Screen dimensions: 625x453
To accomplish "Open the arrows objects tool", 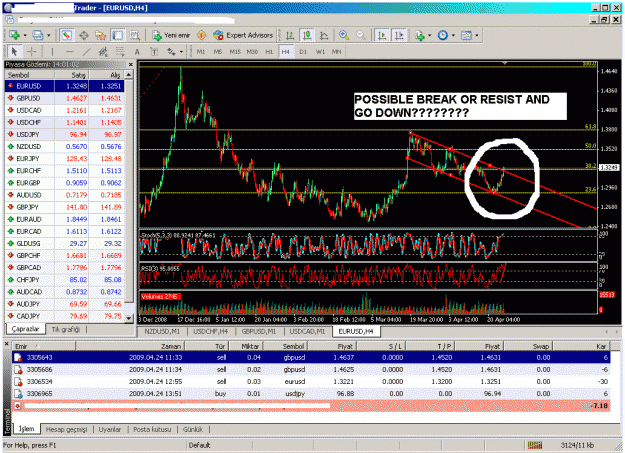I will pos(171,51).
